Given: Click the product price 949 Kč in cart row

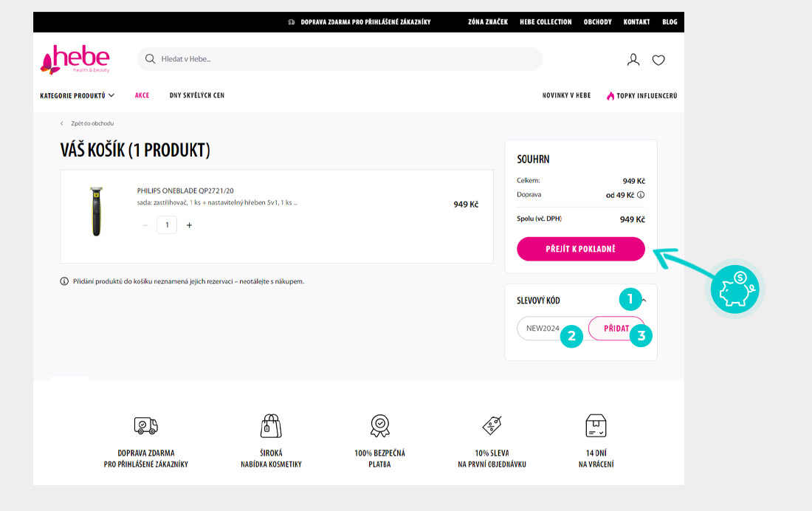Looking at the screenshot, I should (466, 205).
